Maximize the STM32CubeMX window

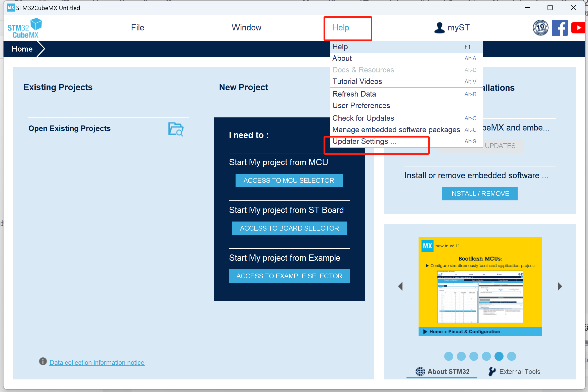click(550, 8)
